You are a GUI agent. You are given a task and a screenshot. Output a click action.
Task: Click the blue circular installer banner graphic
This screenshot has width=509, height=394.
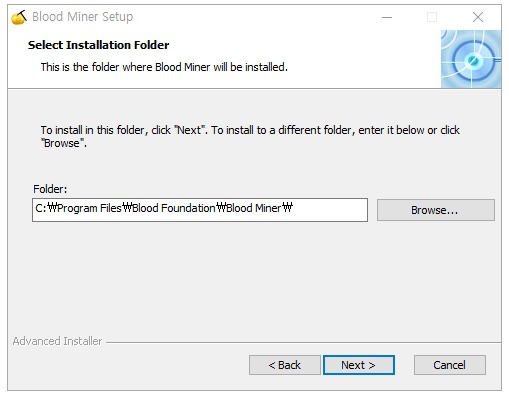coord(471,59)
